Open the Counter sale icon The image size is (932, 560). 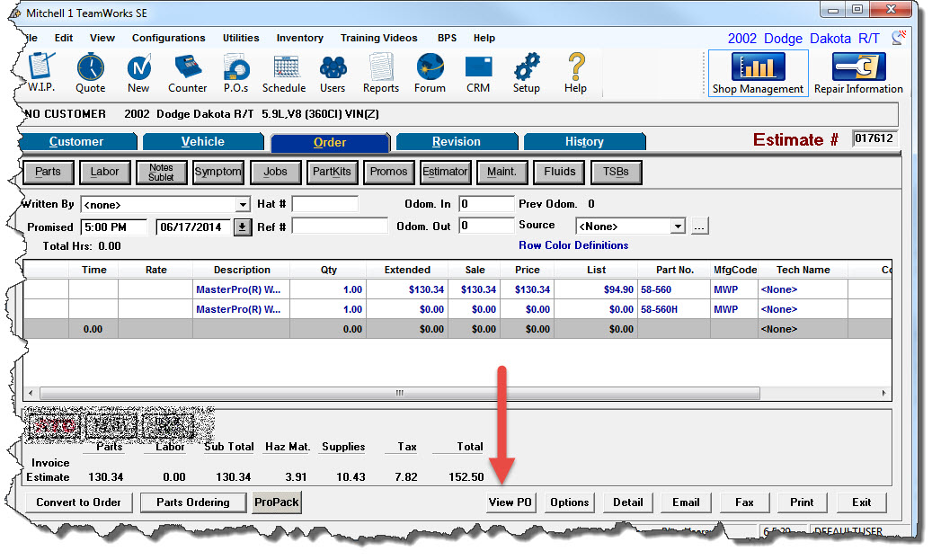tap(187, 73)
